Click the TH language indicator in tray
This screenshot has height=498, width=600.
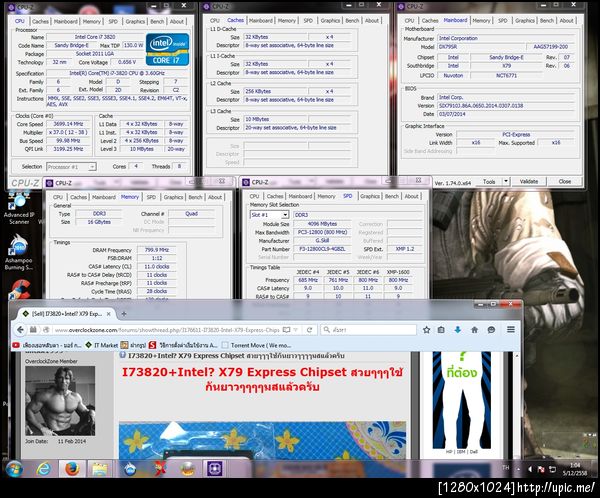click(505, 468)
